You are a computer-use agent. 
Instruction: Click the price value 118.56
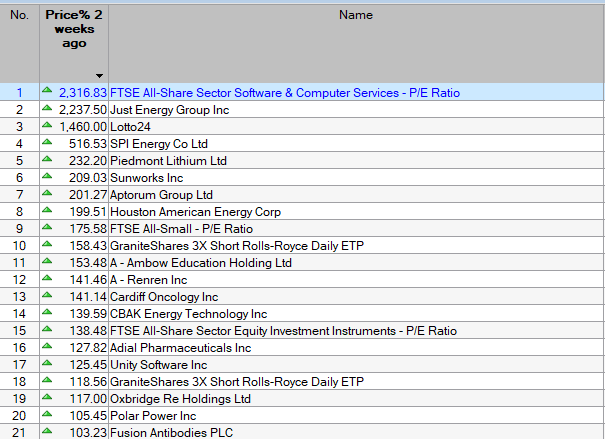[x=88, y=381]
